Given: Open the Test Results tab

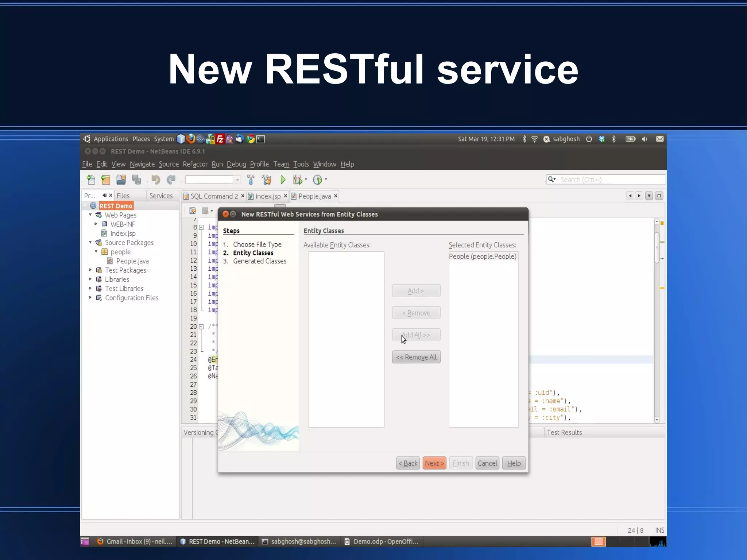Looking at the screenshot, I should [564, 432].
